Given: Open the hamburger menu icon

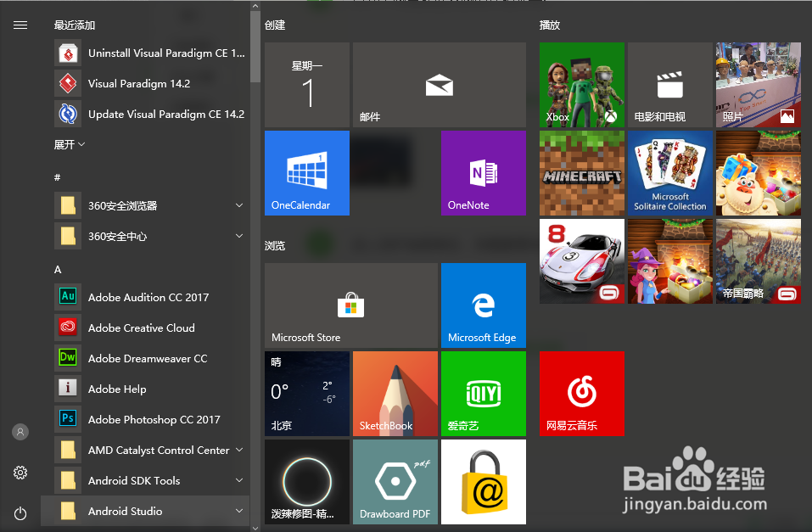Looking at the screenshot, I should (20, 25).
